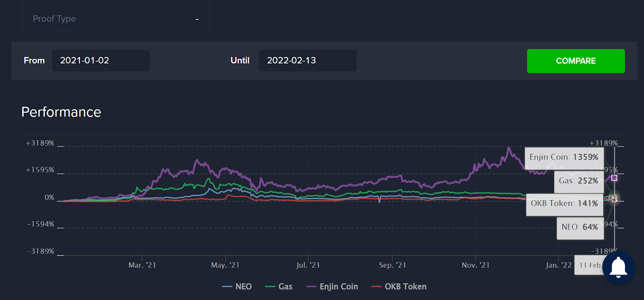The image size is (644, 300).
Task: Click the left +1595% axis label
Action: click(x=40, y=170)
